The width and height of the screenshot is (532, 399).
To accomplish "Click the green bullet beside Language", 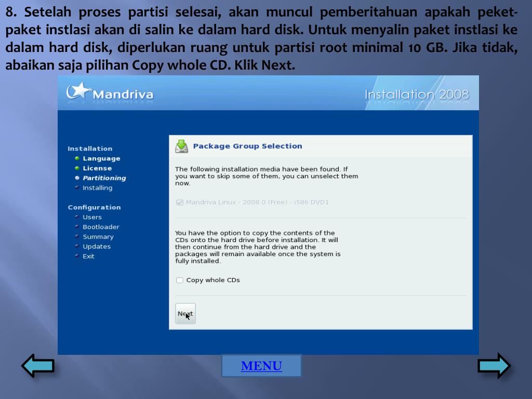I will point(77,158).
